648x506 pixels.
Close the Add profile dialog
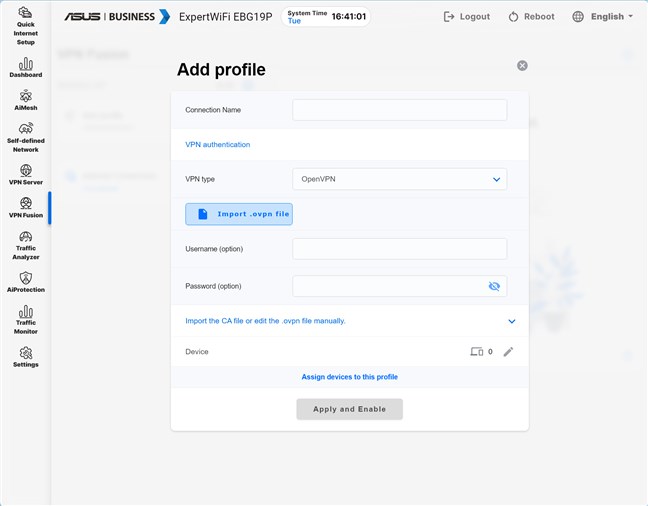[x=522, y=65]
